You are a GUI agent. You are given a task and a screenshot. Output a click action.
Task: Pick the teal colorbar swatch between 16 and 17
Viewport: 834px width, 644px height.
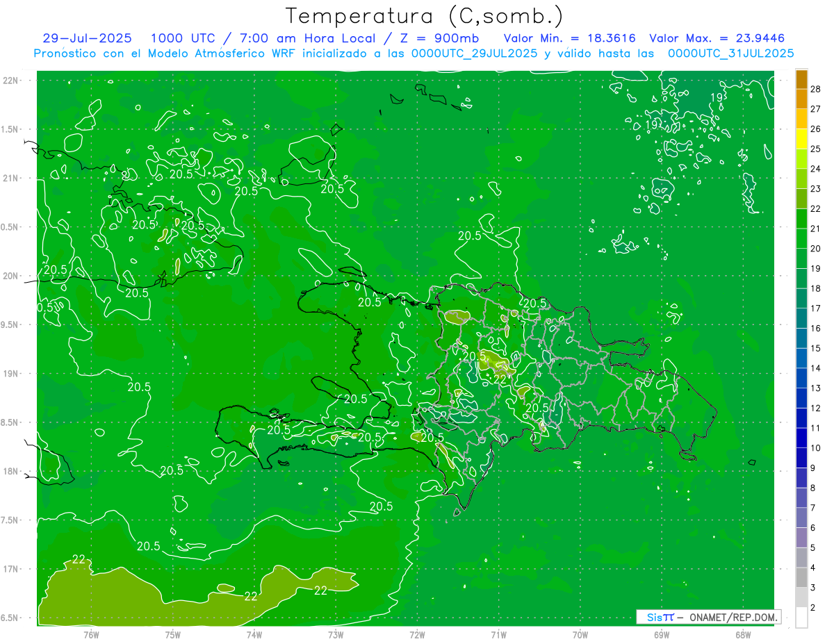tap(801, 318)
